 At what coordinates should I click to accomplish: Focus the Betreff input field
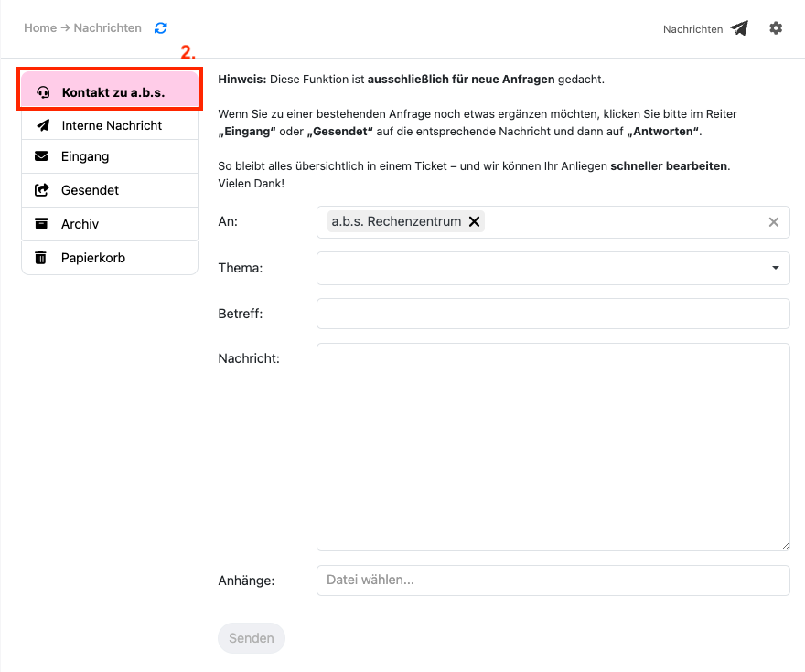click(x=553, y=314)
